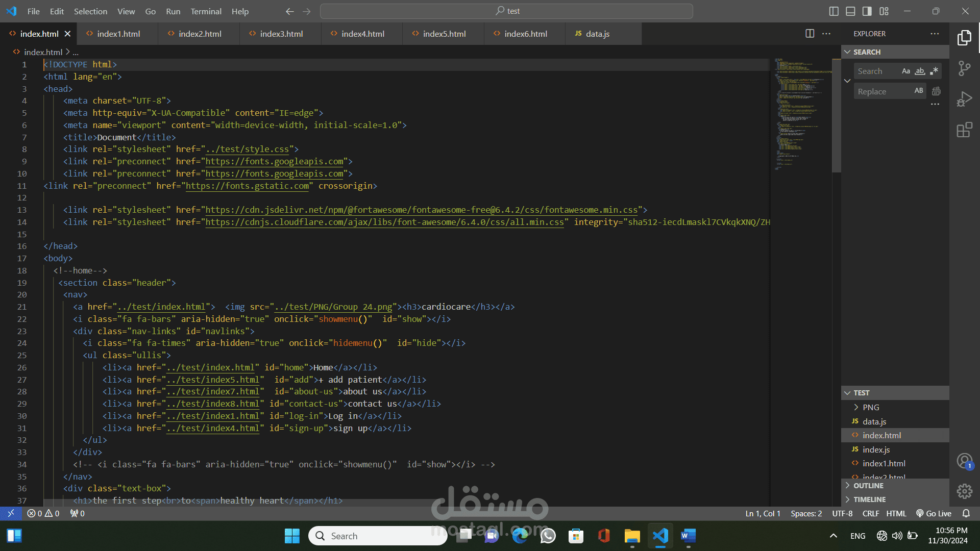Click the Replace All icon
The width and height of the screenshot is (980, 551).
pyautogui.click(x=936, y=91)
